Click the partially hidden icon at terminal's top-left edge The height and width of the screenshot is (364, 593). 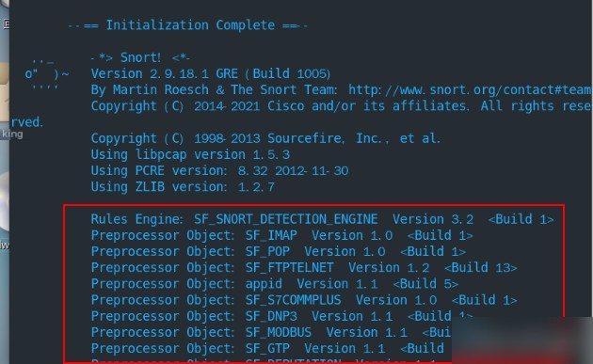(x=6, y=24)
